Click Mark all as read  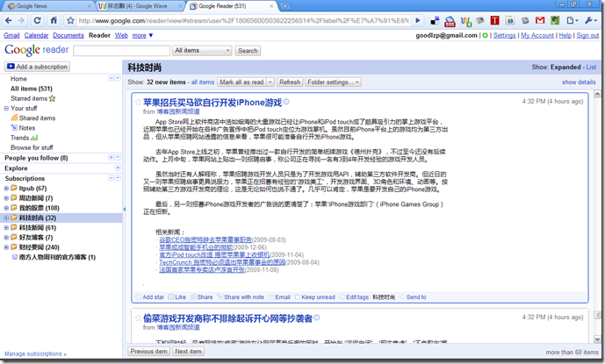[241, 82]
